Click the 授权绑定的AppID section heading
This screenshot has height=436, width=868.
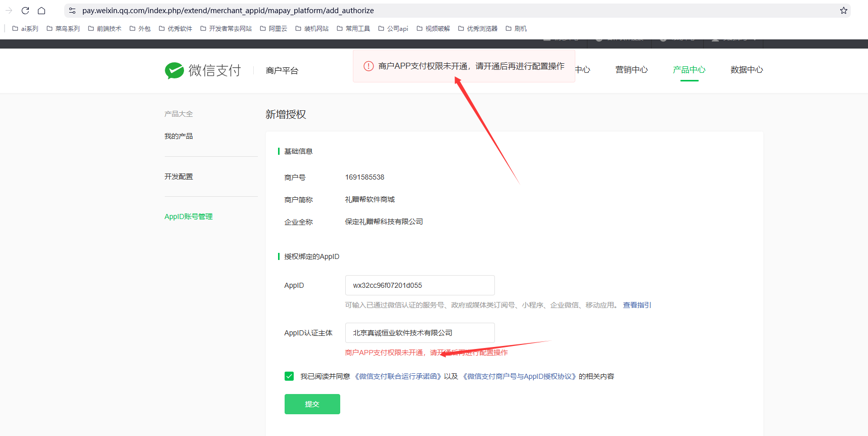(312, 256)
